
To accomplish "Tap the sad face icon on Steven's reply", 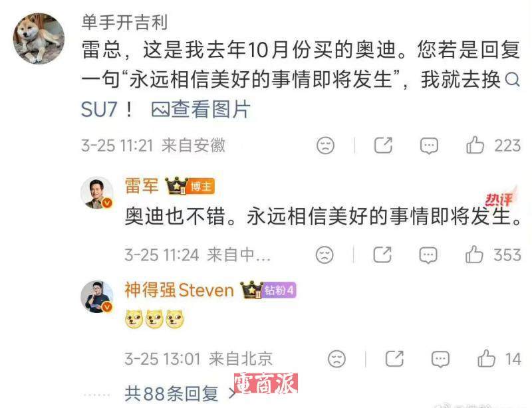I will 337,359.
